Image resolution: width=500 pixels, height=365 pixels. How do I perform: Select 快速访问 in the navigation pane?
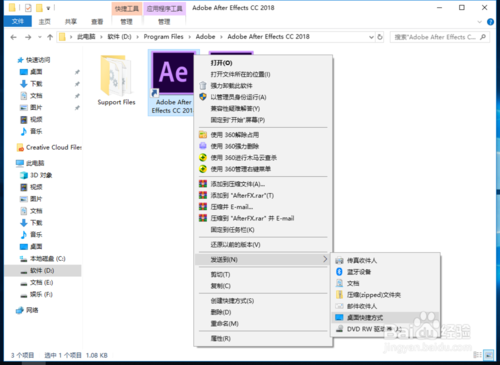coord(34,60)
